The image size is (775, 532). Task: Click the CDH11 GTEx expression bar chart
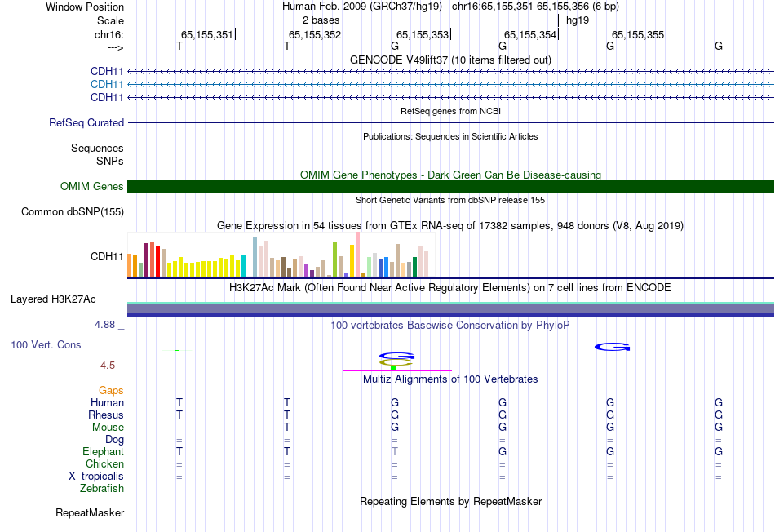point(281,255)
